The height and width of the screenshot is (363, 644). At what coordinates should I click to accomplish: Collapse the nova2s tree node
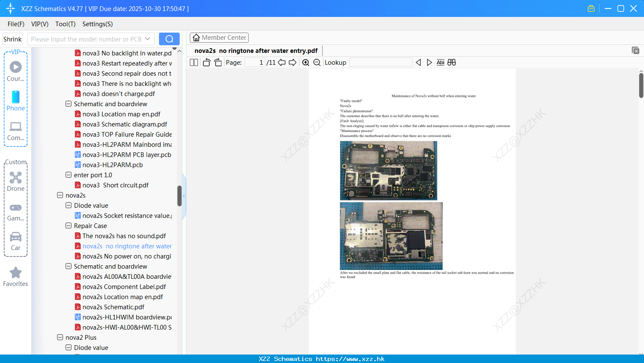60,195
